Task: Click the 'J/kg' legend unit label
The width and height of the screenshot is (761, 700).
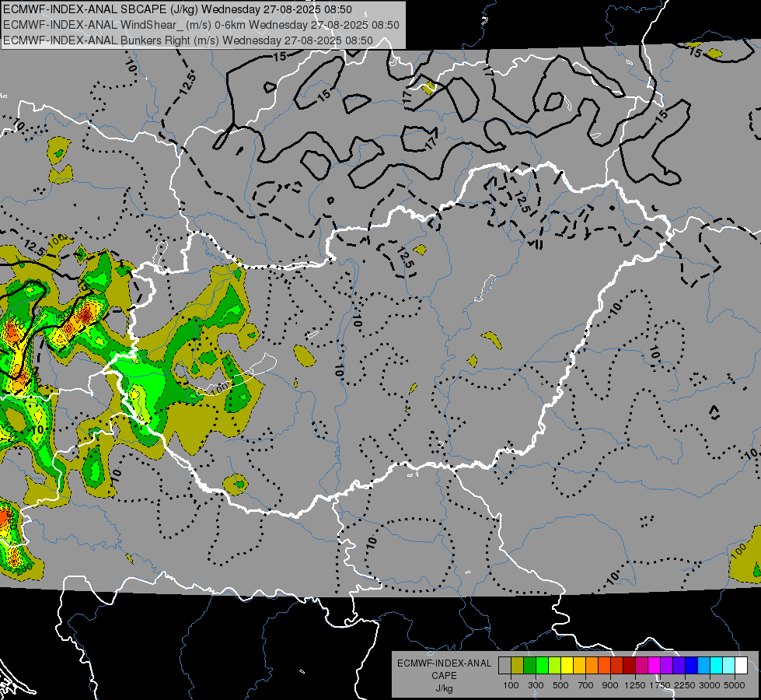Action: [x=444, y=688]
